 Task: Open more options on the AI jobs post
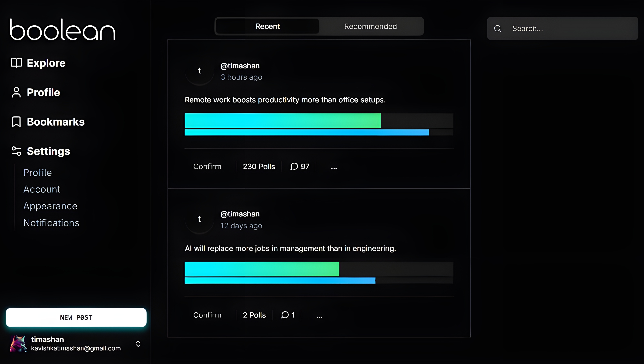319,316
